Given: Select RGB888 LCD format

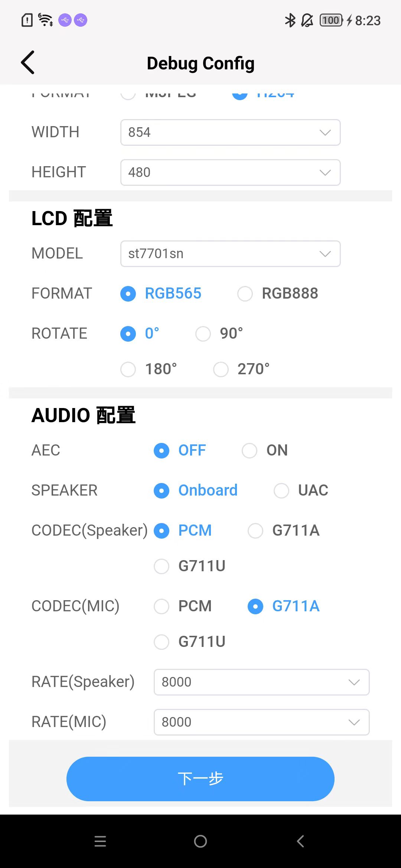Looking at the screenshot, I should click(x=245, y=294).
